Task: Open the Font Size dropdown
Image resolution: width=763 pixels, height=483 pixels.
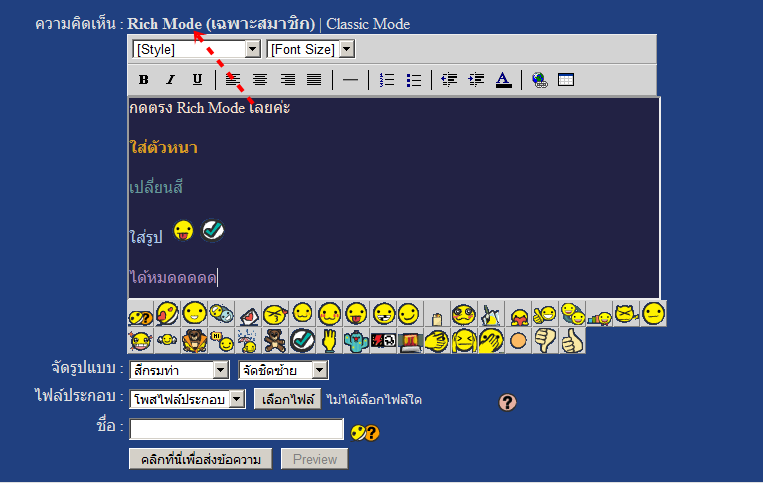Action: (x=311, y=49)
